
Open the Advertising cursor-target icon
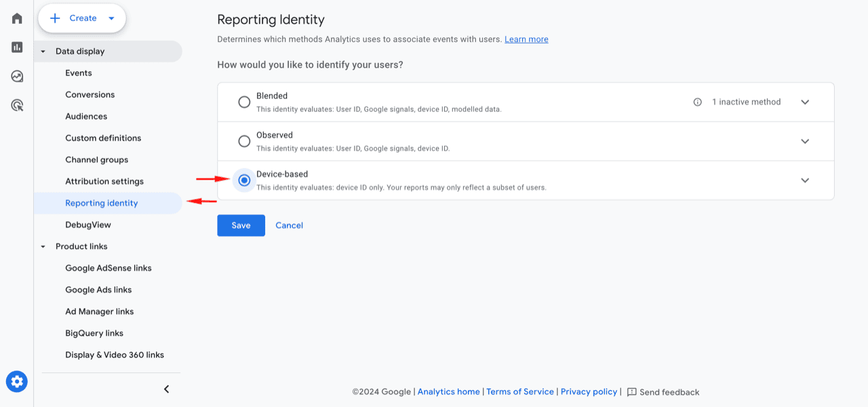tap(17, 105)
